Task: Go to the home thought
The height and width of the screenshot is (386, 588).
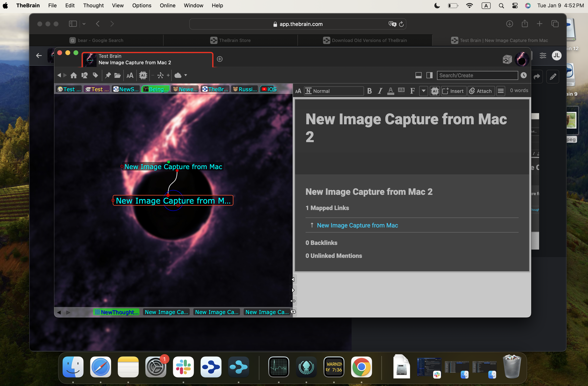Action: 74,75
